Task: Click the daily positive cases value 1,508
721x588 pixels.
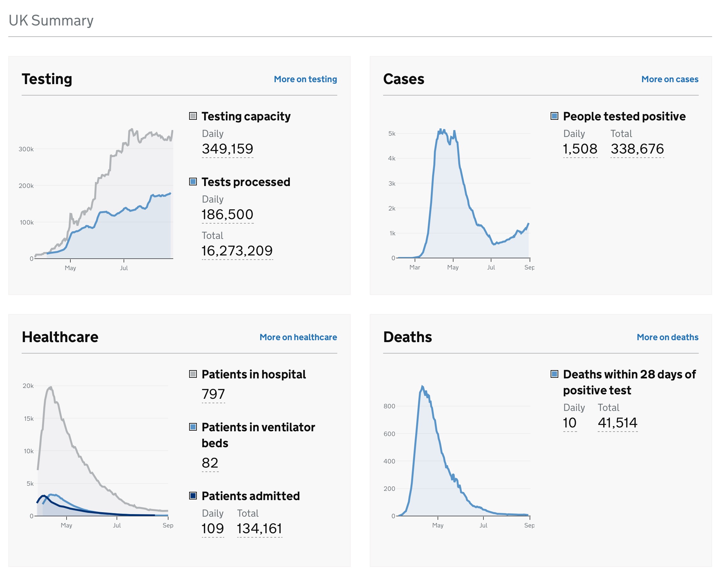Action: click(x=580, y=149)
